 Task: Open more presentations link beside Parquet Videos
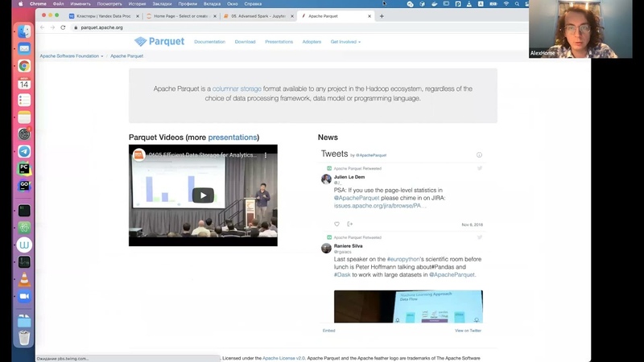click(x=233, y=138)
